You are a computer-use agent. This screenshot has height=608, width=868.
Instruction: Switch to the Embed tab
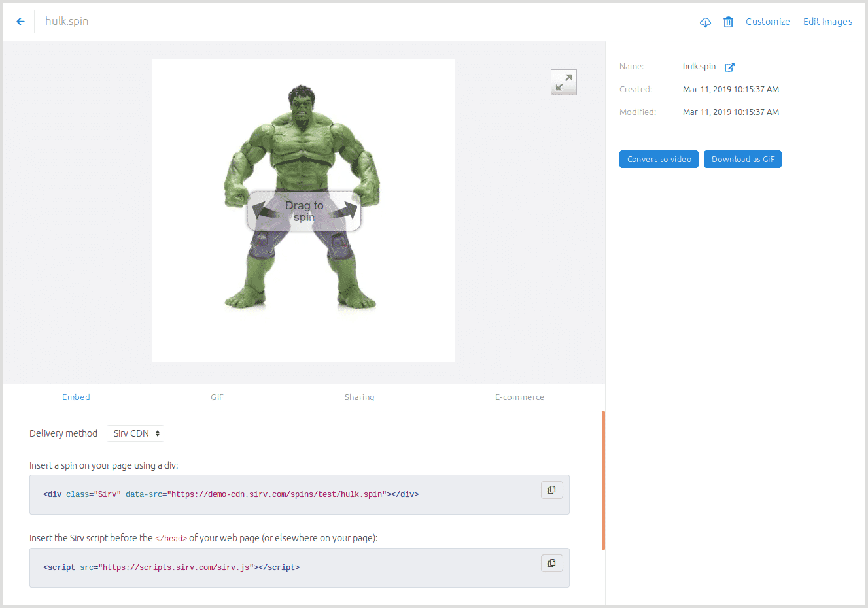(77, 397)
